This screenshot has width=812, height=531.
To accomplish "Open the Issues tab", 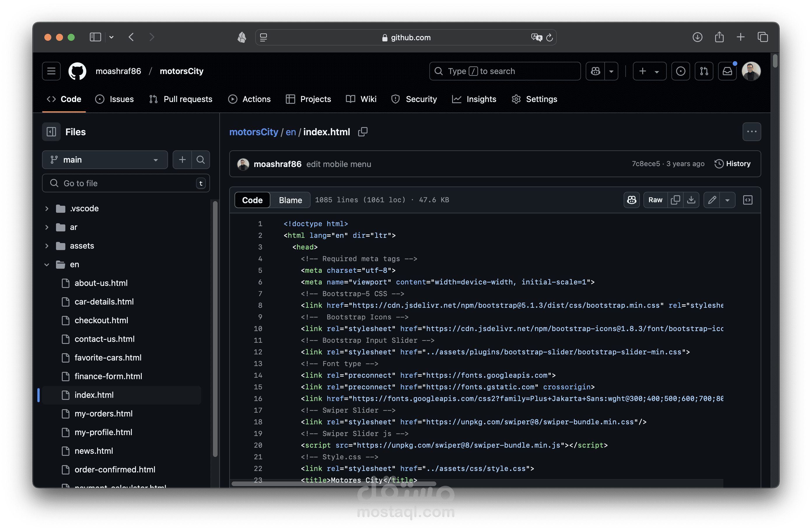I will click(x=114, y=99).
